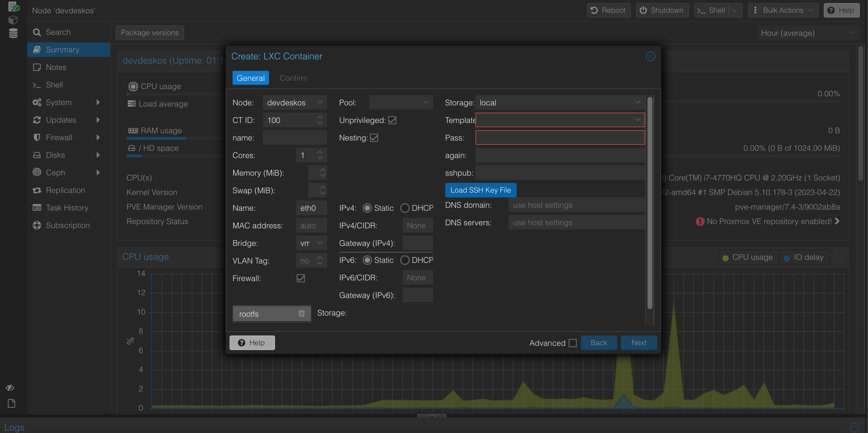Viewport: 868px width, 433px height.
Task: Delete rootfs with the trash icon
Action: point(301,313)
